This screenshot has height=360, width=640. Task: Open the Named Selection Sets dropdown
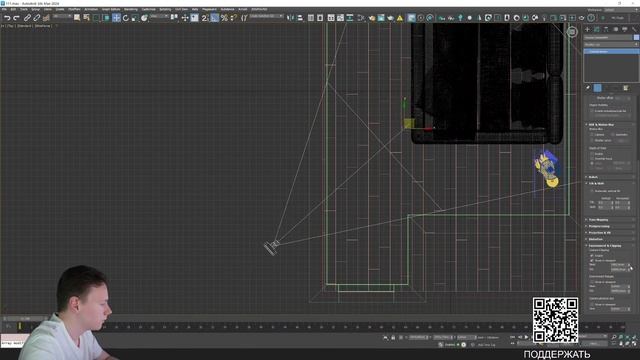[267, 16]
